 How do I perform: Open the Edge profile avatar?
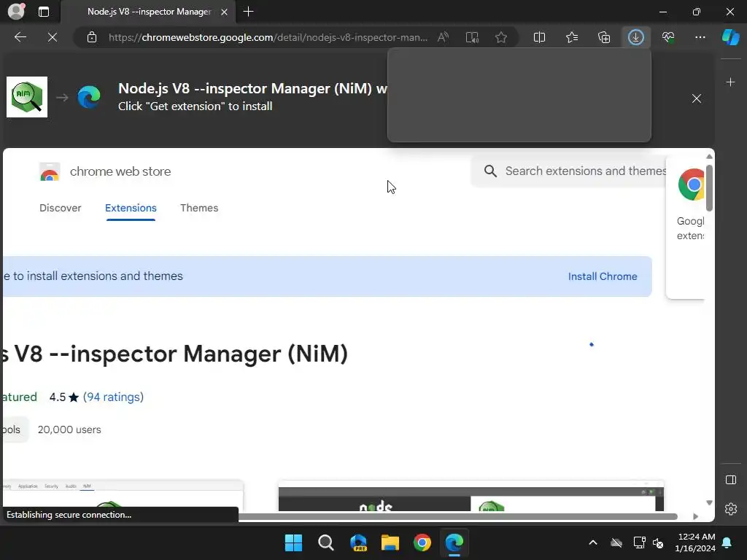click(16, 12)
